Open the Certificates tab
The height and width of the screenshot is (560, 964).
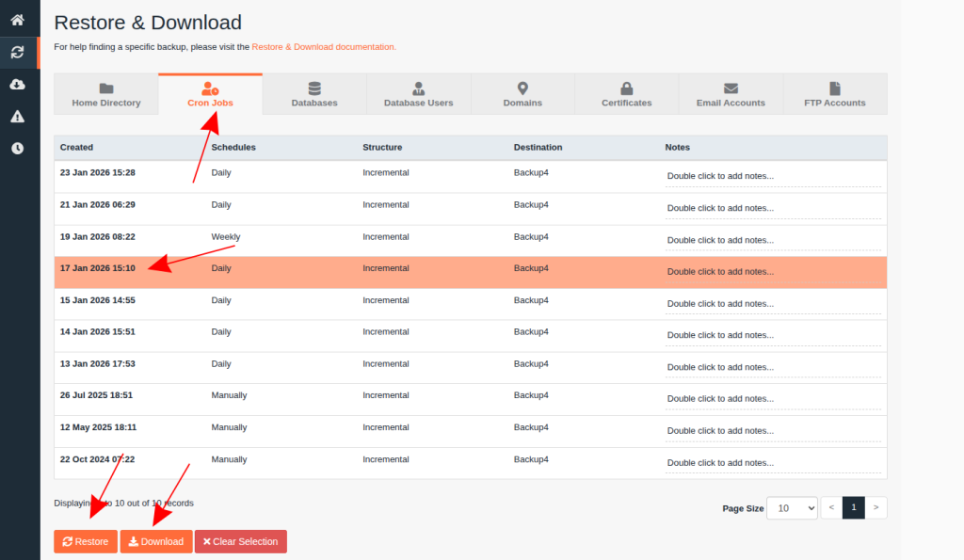pos(626,94)
